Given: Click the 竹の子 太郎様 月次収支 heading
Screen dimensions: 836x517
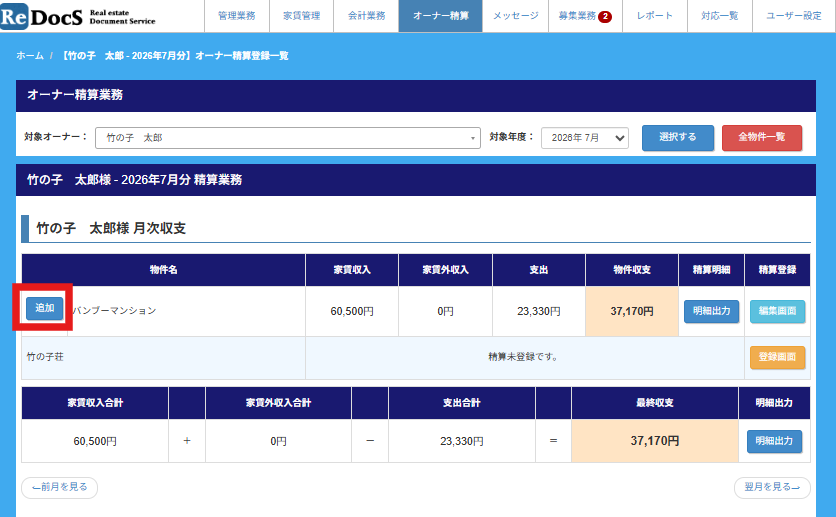Looking at the screenshot, I should click(x=111, y=229).
